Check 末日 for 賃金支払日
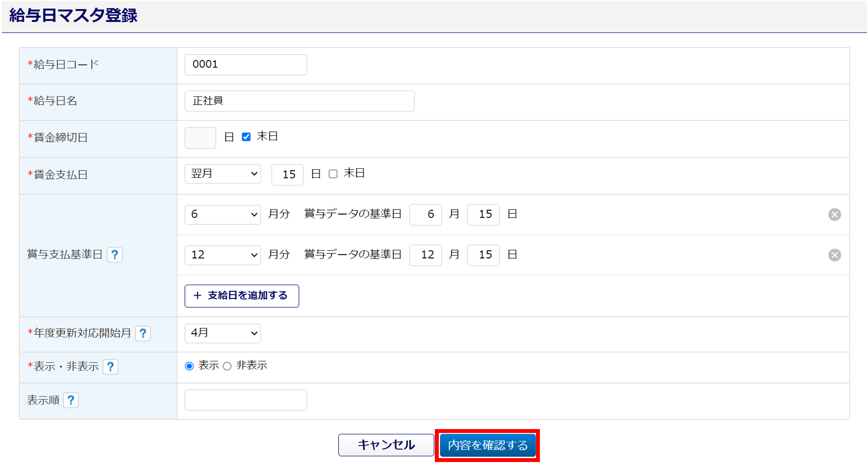Image resolution: width=868 pixels, height=472 pixels. tap(333, 174)
